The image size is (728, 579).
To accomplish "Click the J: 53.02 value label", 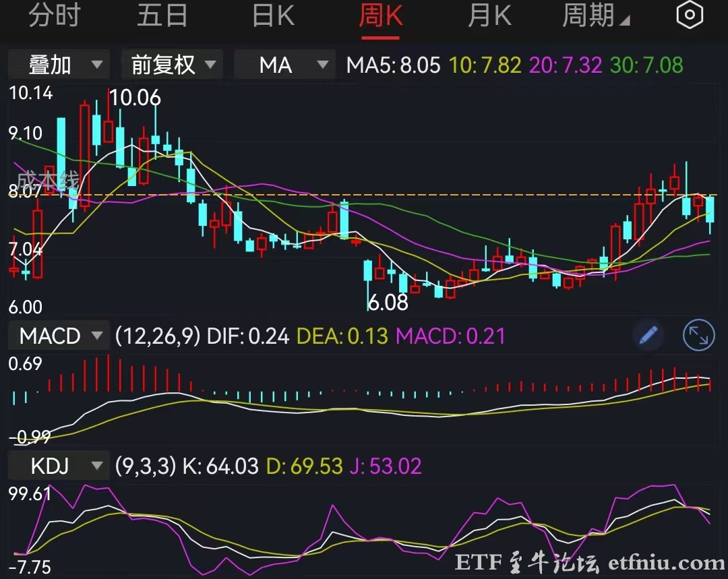I will [x=386, y=466].
